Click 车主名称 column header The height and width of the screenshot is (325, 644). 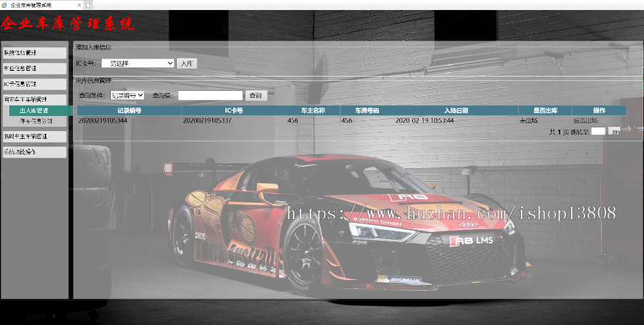[313, 110]
